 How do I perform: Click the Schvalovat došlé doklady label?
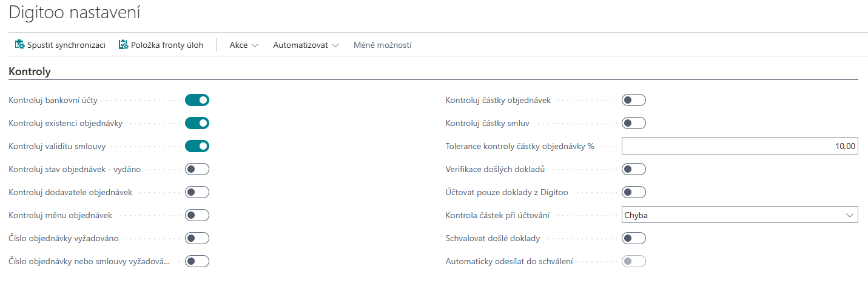pyautogui.click(x=493, y=238)
